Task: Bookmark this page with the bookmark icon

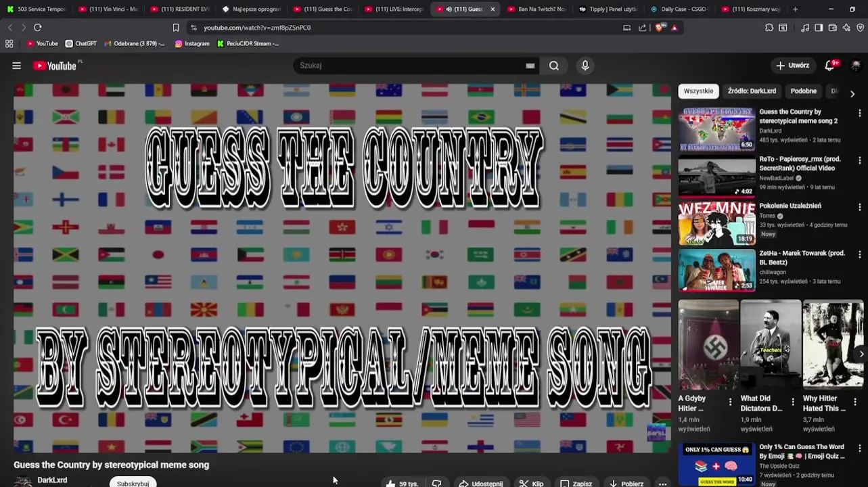Action: (x=176, y=28)
